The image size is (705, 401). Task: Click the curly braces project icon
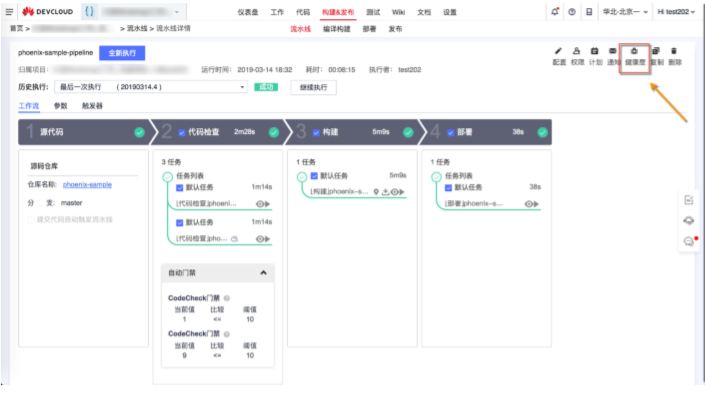pos(89,12)
